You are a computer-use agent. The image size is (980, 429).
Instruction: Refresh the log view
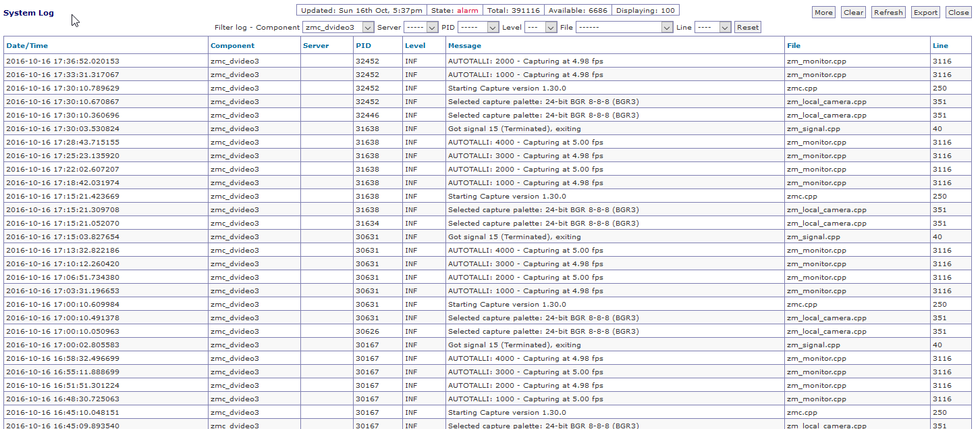888,12
